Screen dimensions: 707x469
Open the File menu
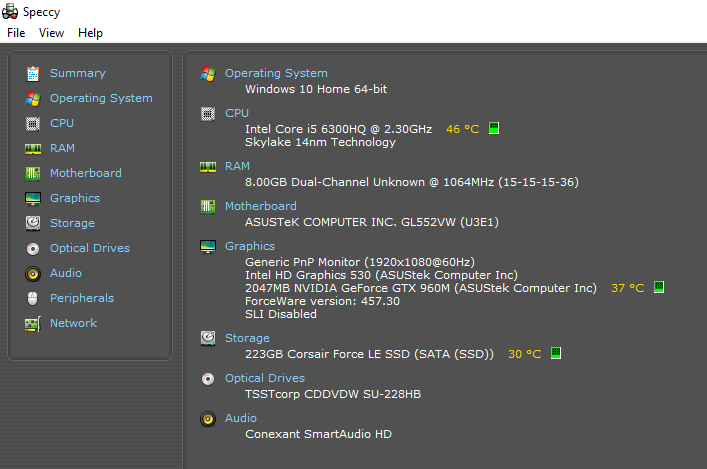[16, 33]
